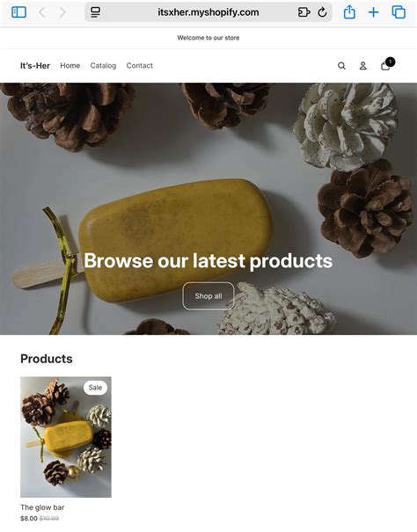This screenshot has width=417, height=532.
Task: Go back with the back arrow
Action: [42, 12]
